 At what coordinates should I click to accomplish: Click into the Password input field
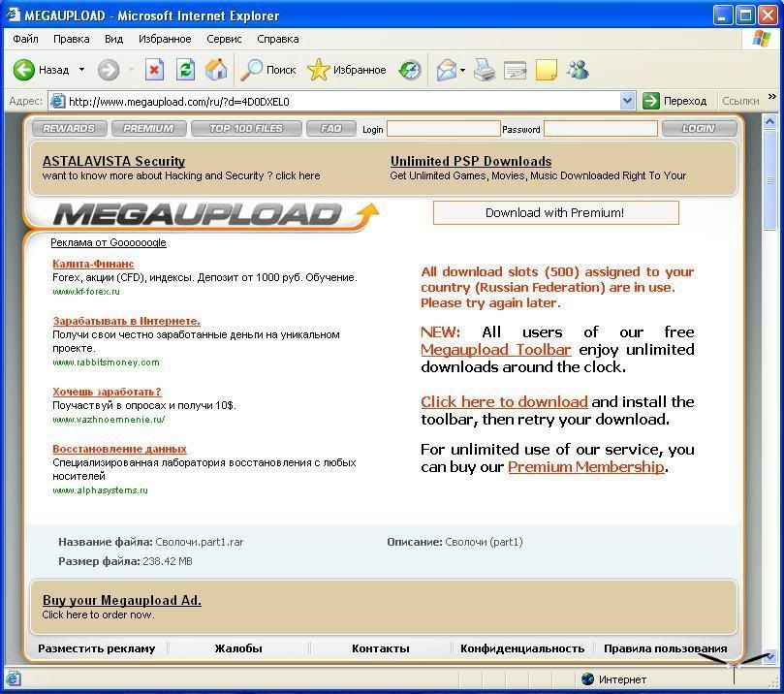[x=600, y=129]
